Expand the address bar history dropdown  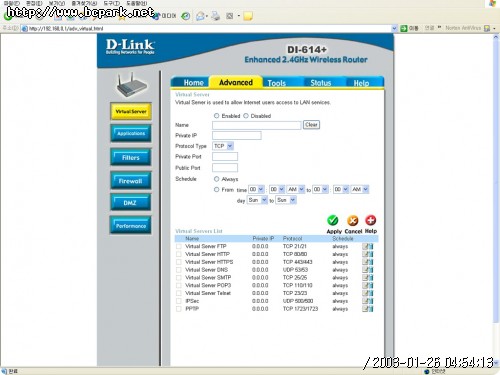[394, 28]
